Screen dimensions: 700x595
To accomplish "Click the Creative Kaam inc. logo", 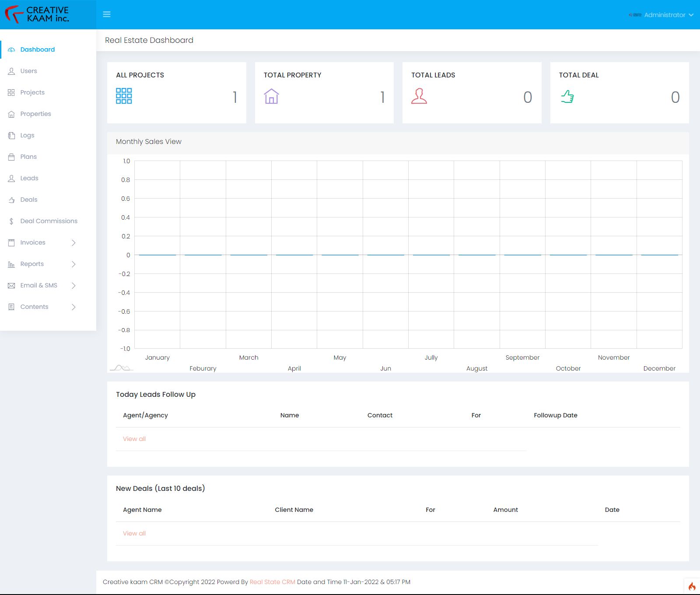I will [37, 14].
